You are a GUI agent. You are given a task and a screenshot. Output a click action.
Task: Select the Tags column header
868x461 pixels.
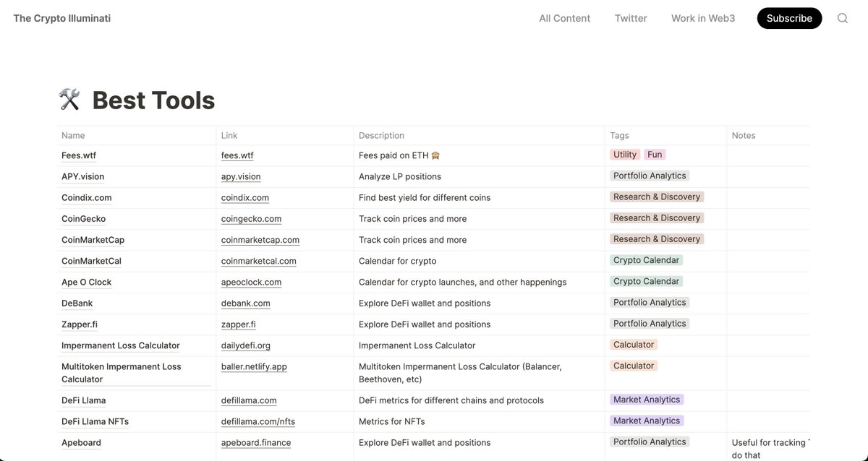tap(619, 135)
